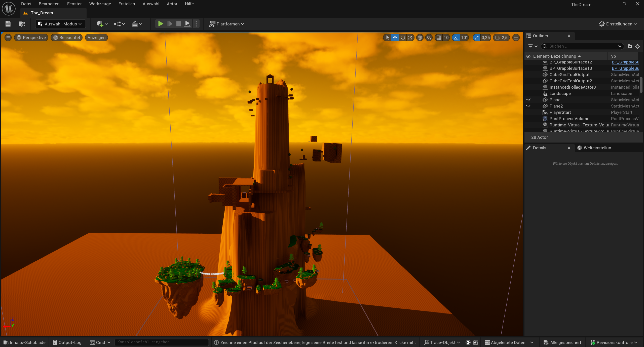Open the Fenster menu
Viewport: 644px width, 347px height.
[74, 4]
